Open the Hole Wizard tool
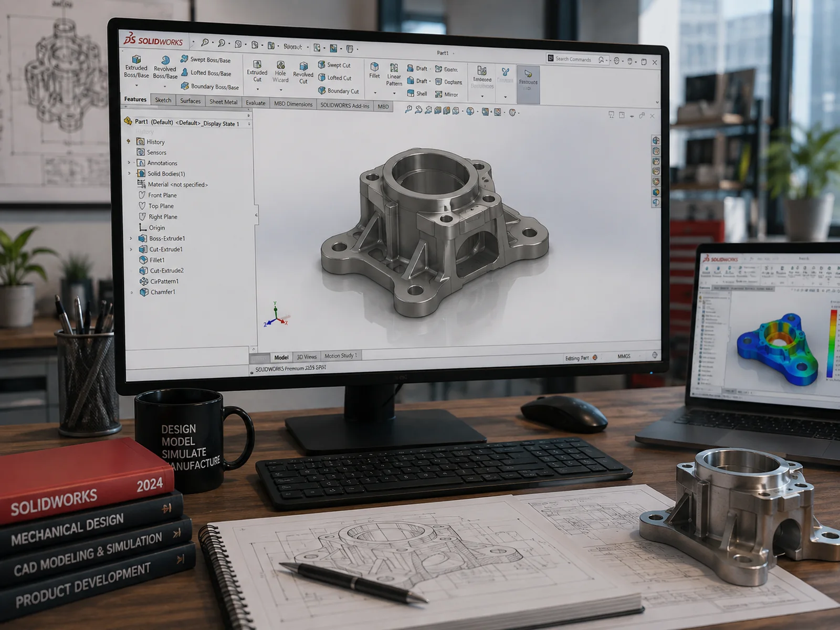This screenshot has height=630, width=840. pos(280,72)
